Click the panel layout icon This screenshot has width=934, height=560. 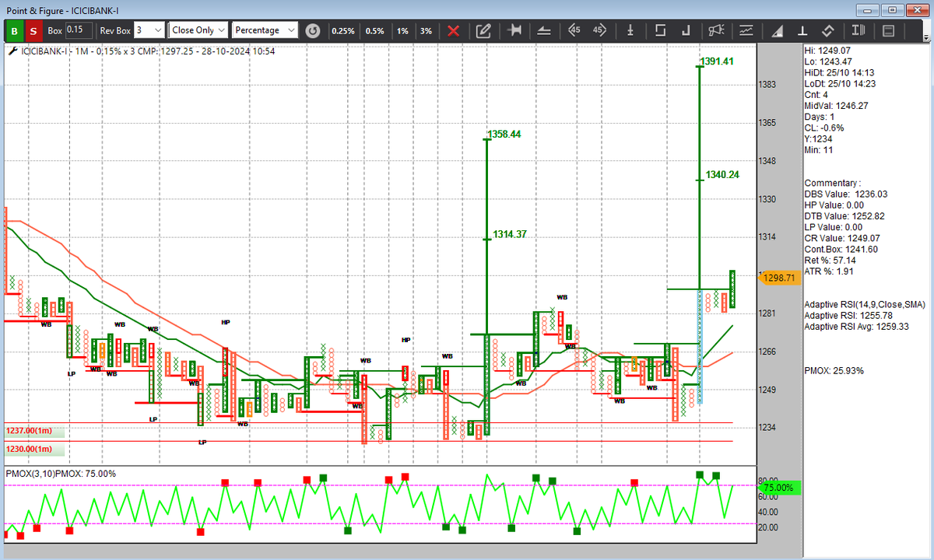tap(889, 31)
